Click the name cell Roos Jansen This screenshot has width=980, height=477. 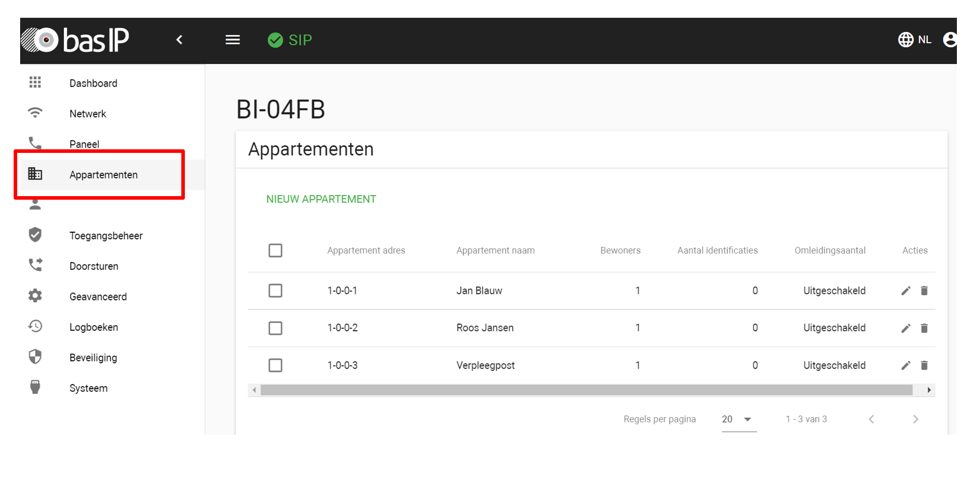[485, 328]
